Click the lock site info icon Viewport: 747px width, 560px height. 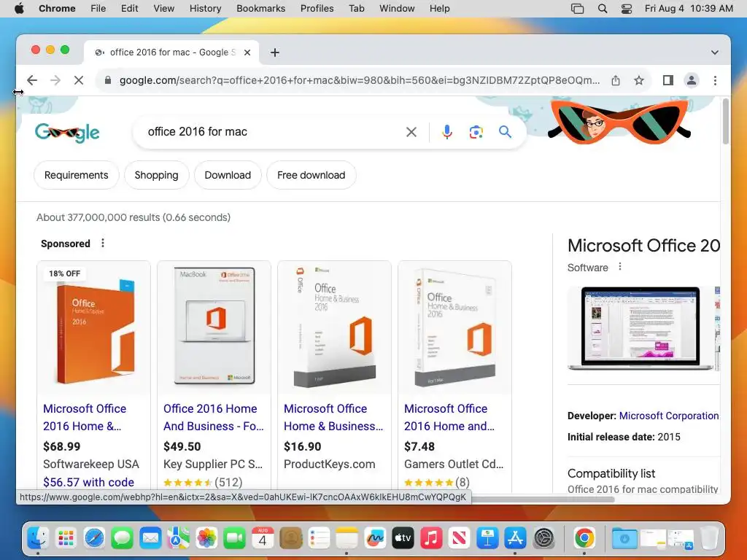pos(108,80)
